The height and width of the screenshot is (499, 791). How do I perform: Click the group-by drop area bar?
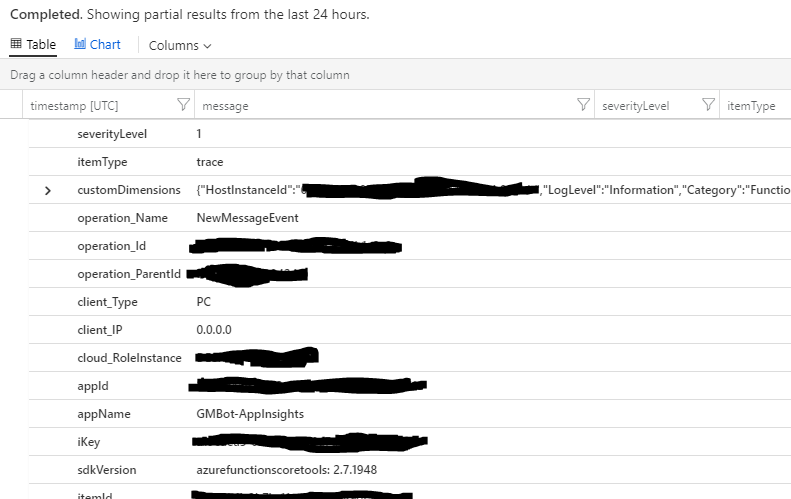(x=396, y=75)
